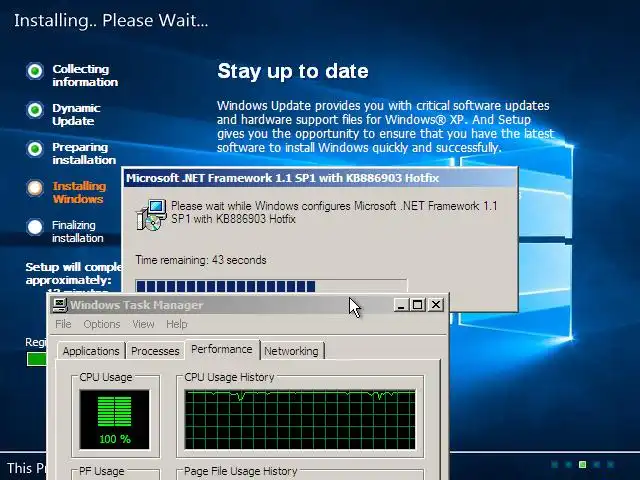Screen dimensions: 640x480
Task: Click the .NET Framework installer icon
Action: [x=151, y=215]
